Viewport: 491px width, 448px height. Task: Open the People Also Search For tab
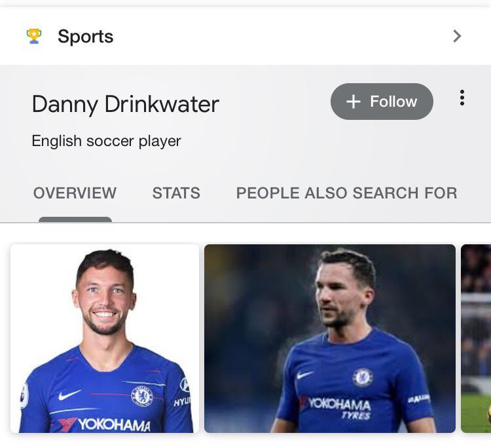tap(346, 193)
